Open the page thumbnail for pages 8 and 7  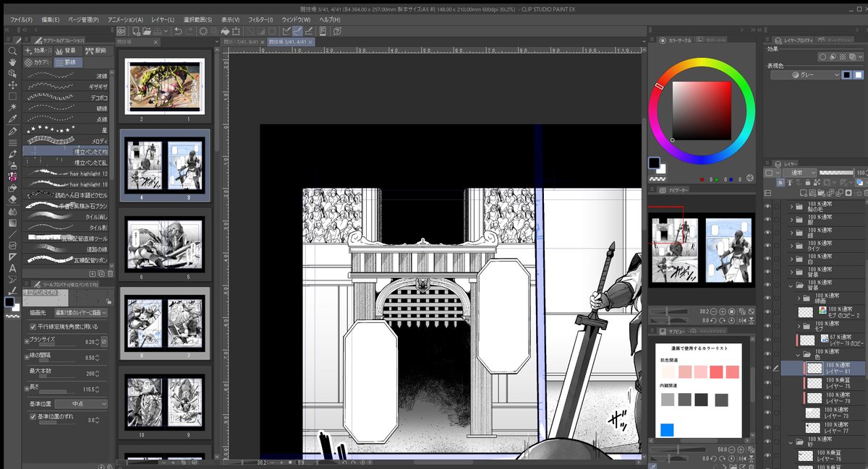164,323
